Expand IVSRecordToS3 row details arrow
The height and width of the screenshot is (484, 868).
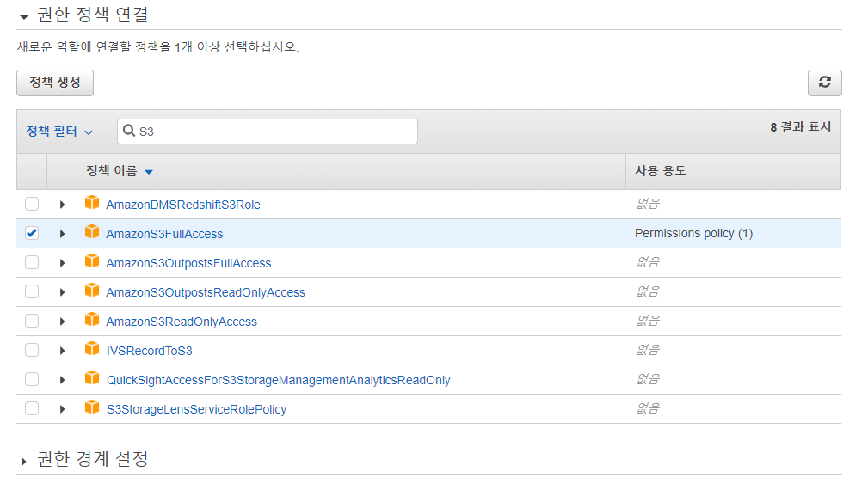click(62, 352)
